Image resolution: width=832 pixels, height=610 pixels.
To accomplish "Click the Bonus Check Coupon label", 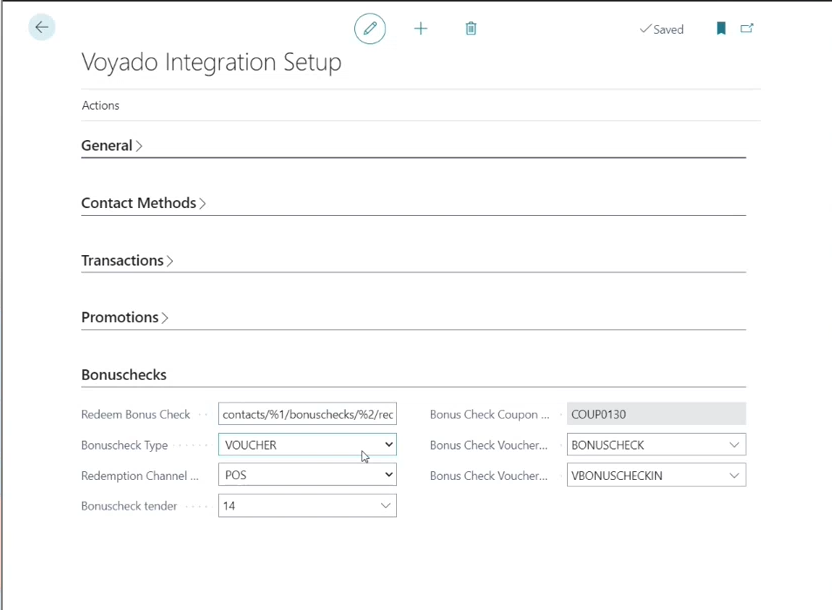I will pyautogui.click(x=489, y=414).
